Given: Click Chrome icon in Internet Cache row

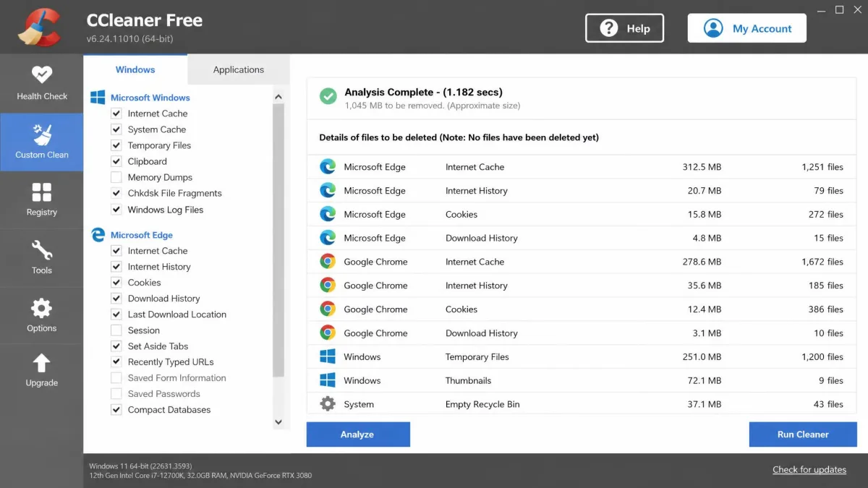Looking at the screenshot, I should click(328, 262).
